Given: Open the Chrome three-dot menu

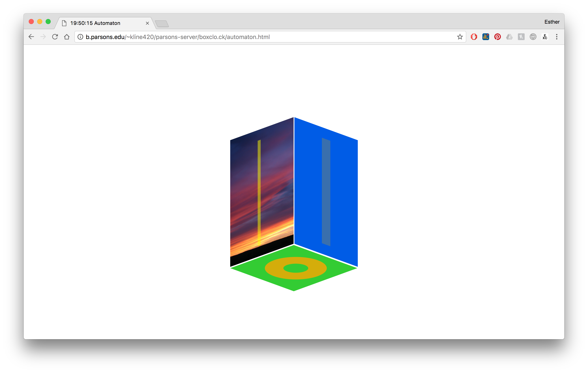Looking at the screenshot, I should click(x=557, y=37).
